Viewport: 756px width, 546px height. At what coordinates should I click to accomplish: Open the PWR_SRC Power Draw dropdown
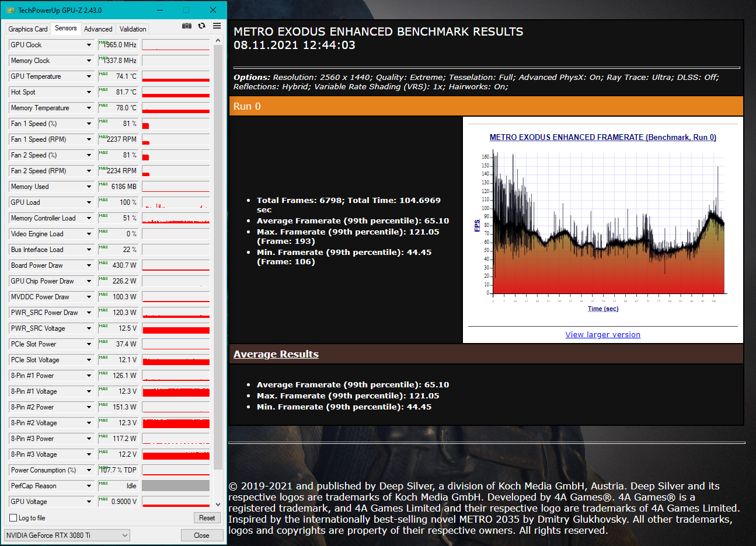pos(89,313)
